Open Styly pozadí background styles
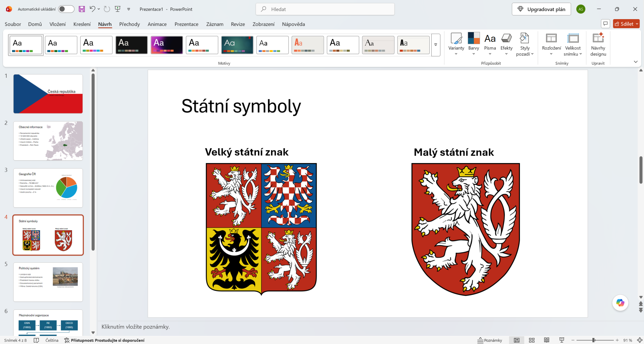Viewport: 644px width, 344px height. click(525, 44)
